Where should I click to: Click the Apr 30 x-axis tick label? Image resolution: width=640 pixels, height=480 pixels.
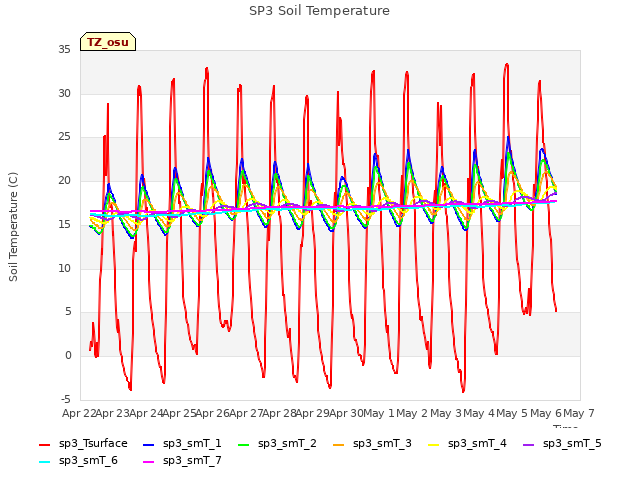pyautogui.click(x=346, y=413)
